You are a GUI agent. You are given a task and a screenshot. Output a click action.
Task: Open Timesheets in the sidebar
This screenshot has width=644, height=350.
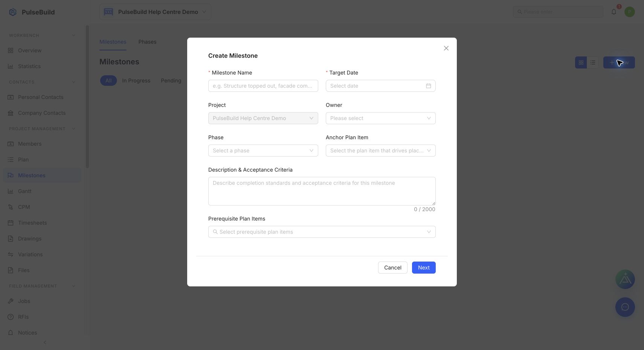point(42,223)
